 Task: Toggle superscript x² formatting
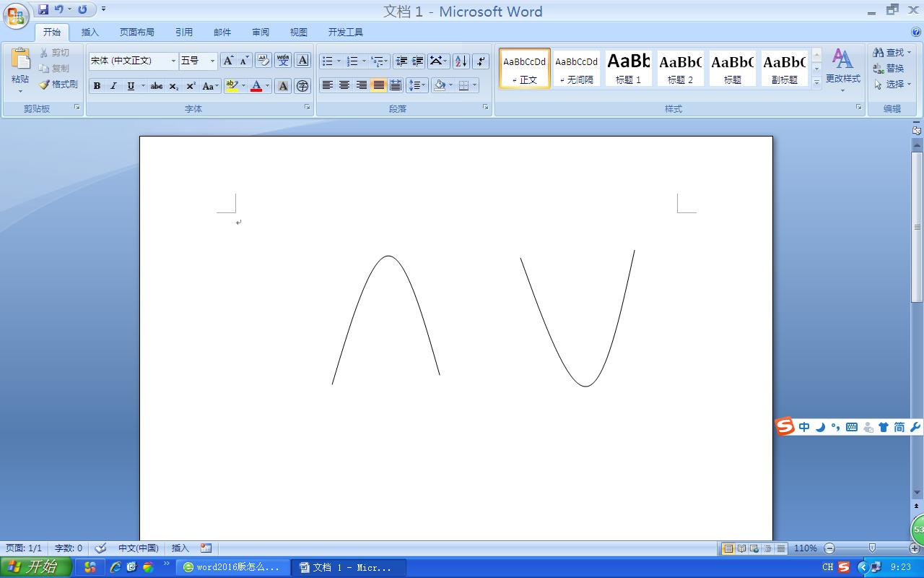[191, 86]
